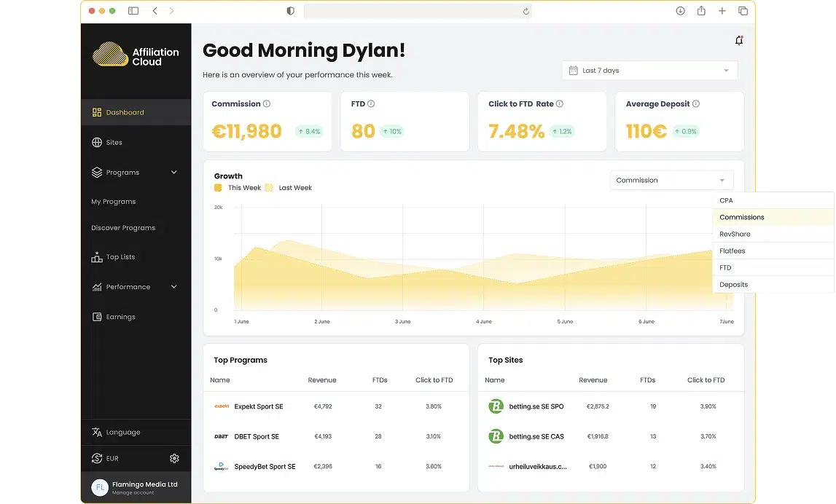Click the FTD 10% growth badge
This screenshot has height=504, width=836.
pyautogui.click(x=392, y=132)
